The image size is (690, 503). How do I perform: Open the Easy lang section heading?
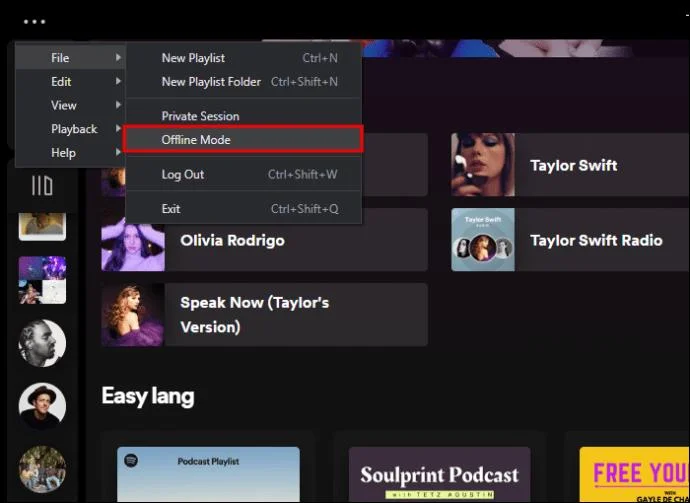[x=148, y=396]
